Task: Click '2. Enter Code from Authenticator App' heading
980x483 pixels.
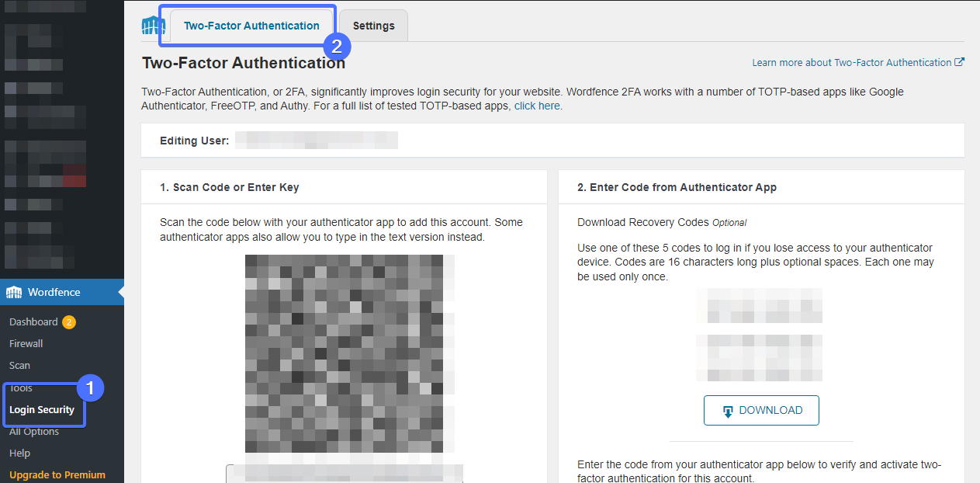Action: [677, 187]
